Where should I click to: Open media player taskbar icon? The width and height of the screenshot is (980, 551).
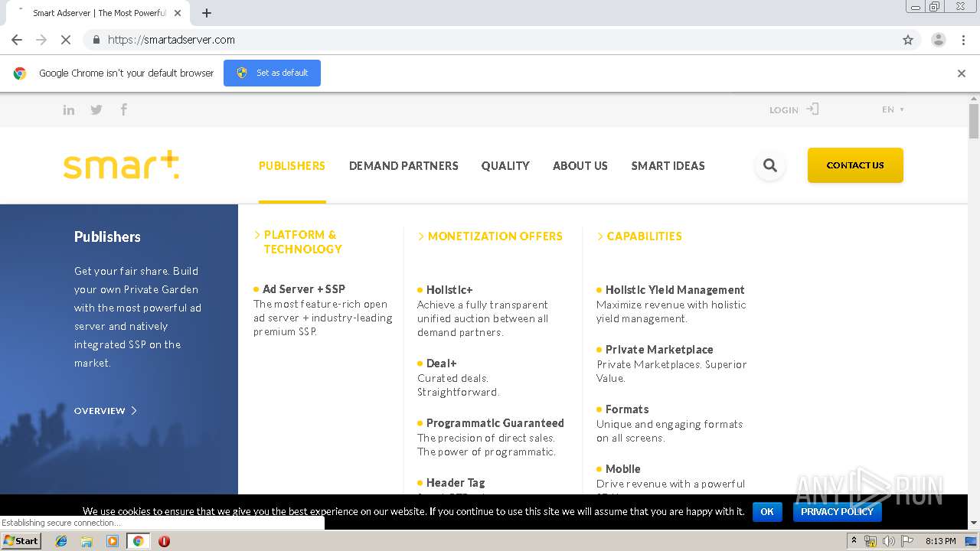[113, 541]
